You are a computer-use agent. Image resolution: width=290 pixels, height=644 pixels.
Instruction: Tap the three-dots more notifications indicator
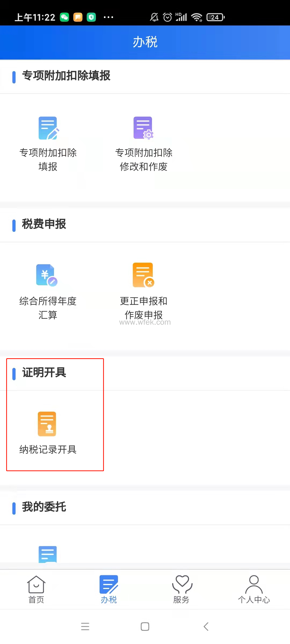pyautogui.click(x=108, y=17)
